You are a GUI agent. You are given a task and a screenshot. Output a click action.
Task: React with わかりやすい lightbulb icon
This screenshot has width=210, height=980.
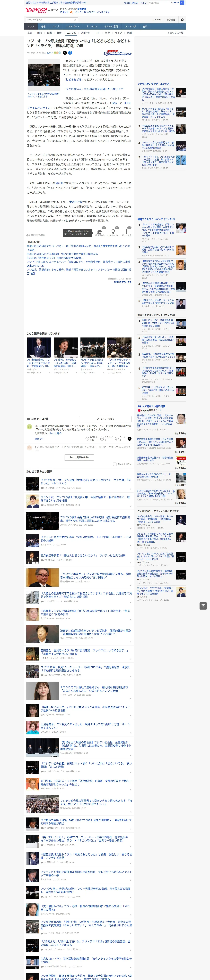(113, 232)
